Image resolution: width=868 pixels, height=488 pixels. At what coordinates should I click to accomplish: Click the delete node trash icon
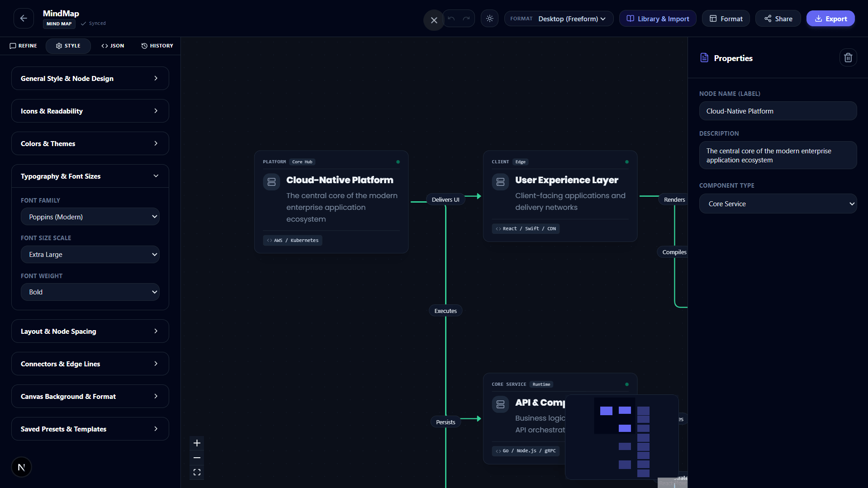tap(848, 57)
